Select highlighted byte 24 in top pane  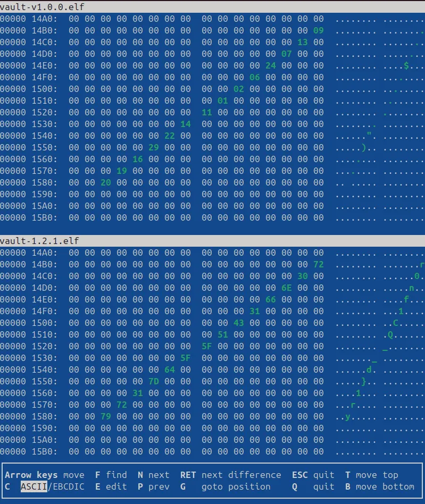(x=271, y=65)
